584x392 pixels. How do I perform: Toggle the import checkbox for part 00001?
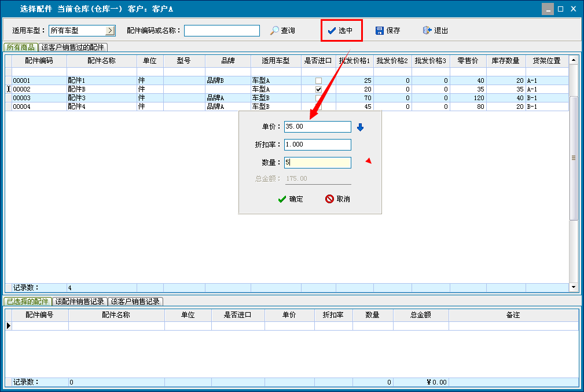(x=318, y=80)
